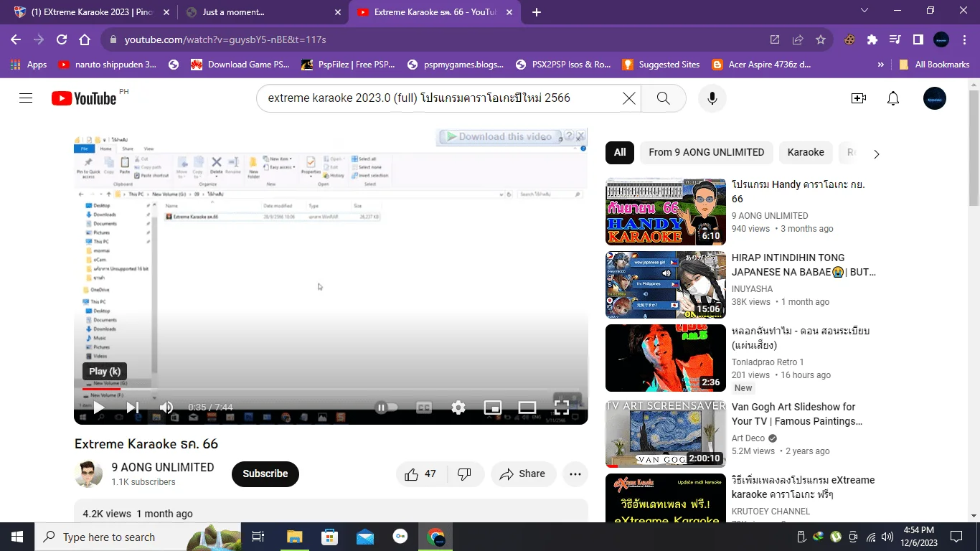
Task: Open Apps bookmark shortcut
Action: (29, 65)
